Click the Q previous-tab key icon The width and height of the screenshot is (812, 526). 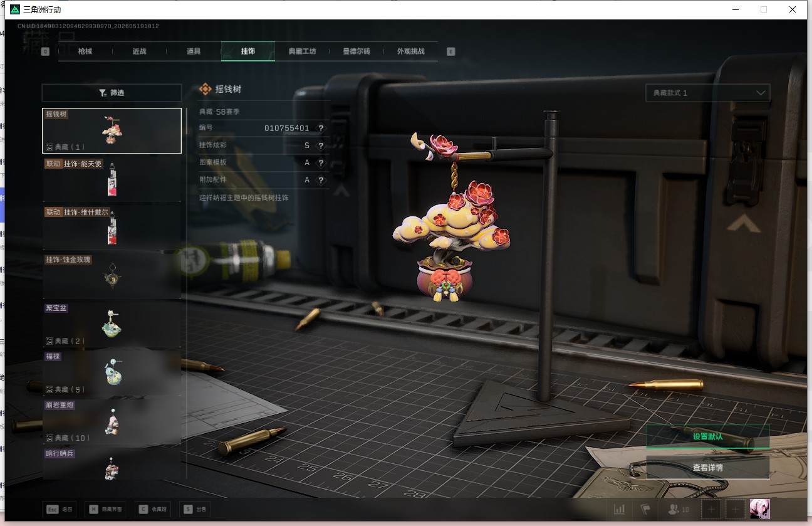click(x=45, y=51)
